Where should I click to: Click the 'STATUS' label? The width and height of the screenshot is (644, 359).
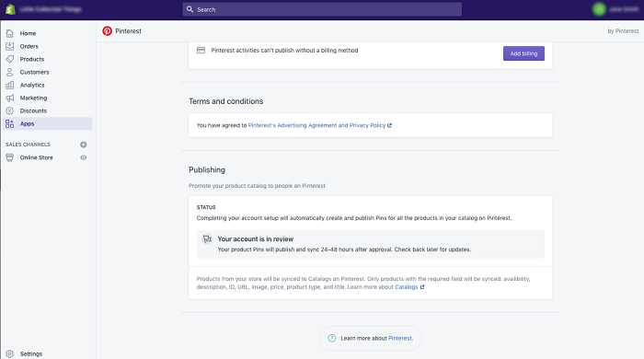click(x=206, y=207)
